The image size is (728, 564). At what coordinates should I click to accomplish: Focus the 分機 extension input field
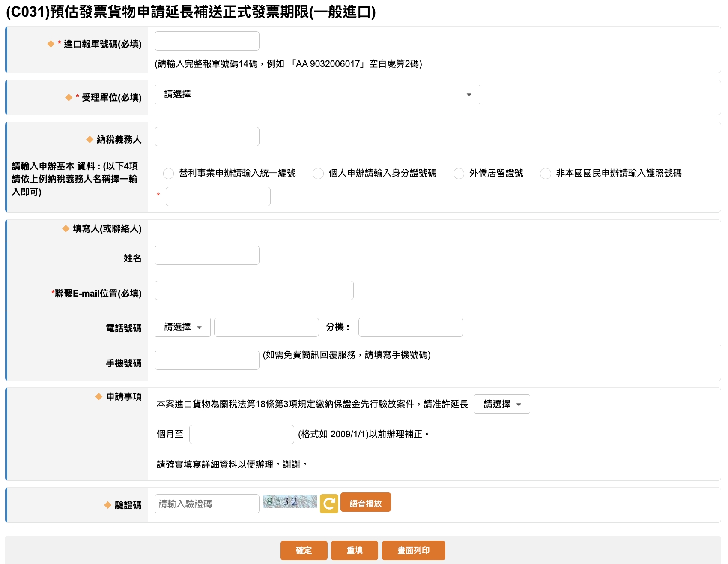tap(411, 327)
